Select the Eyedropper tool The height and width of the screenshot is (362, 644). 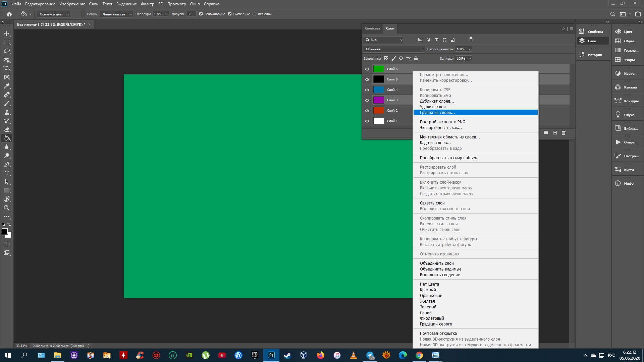7,86
